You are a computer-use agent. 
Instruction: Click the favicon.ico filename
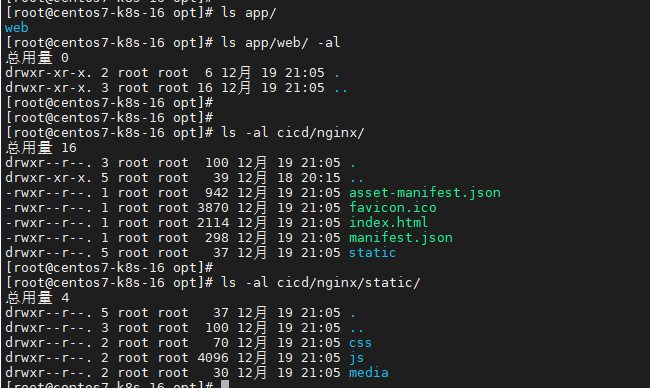[x=393, y=208]
